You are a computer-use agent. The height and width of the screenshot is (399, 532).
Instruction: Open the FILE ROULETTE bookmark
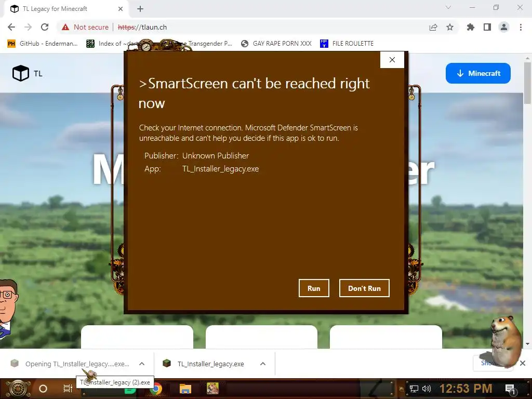[x=347, y=44]
